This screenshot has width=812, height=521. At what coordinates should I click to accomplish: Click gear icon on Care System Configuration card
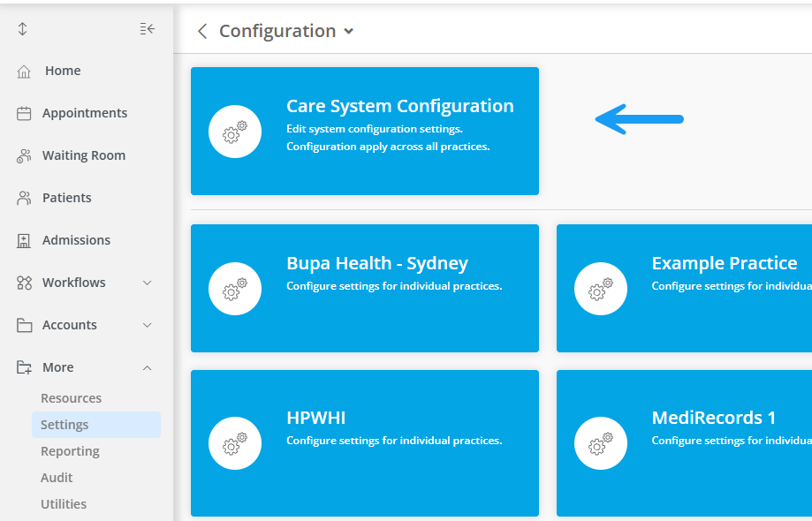pos(235,132)
